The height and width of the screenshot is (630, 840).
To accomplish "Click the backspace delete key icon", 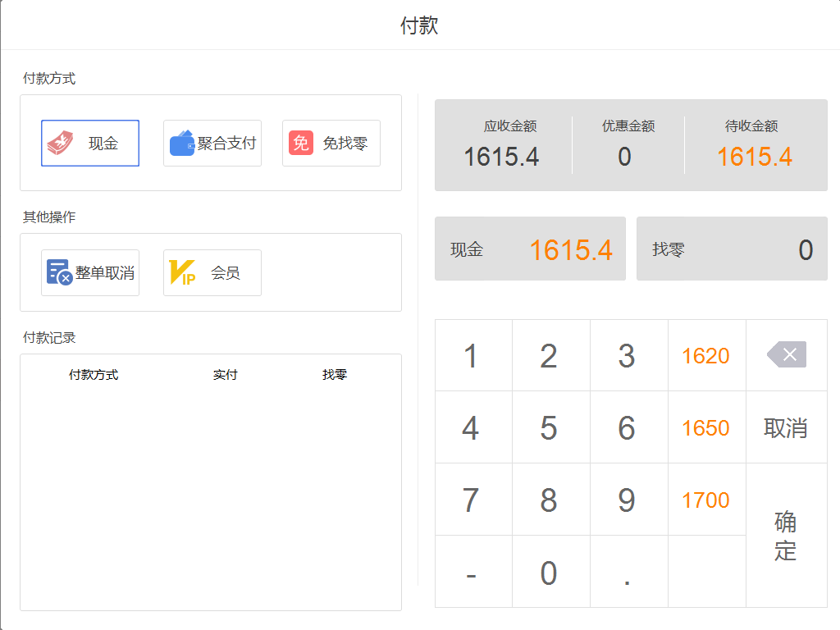I will 787,355.
